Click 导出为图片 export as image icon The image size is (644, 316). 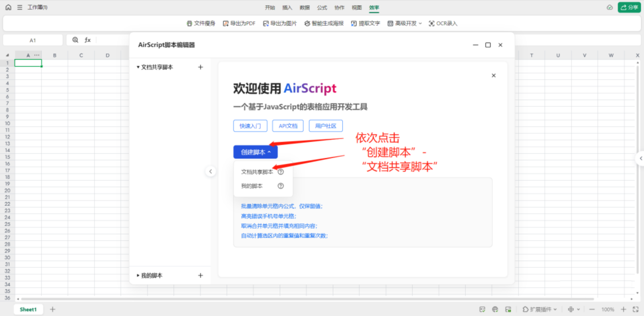click(266, 23)
